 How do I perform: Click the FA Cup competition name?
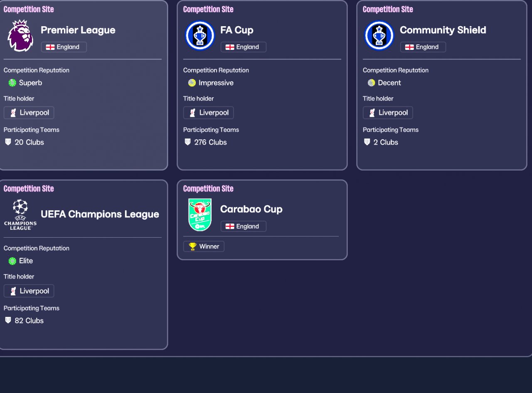point(236,30)
